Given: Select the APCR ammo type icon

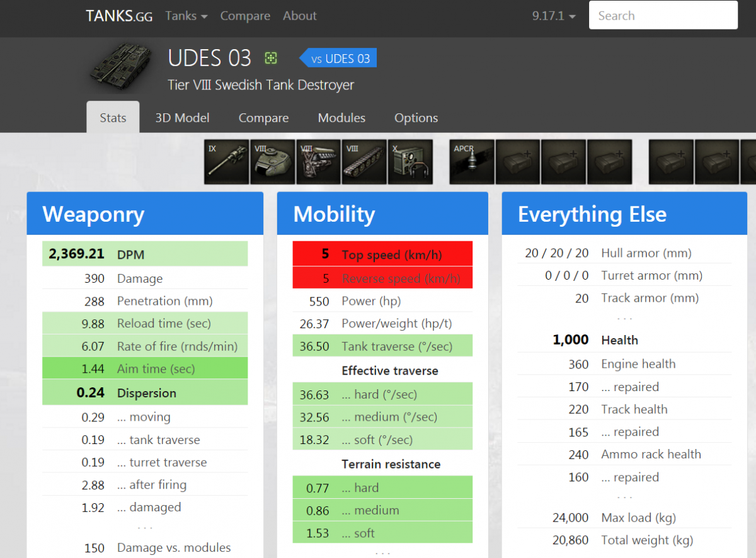Looking at the screenshot, I should [472, 162].
